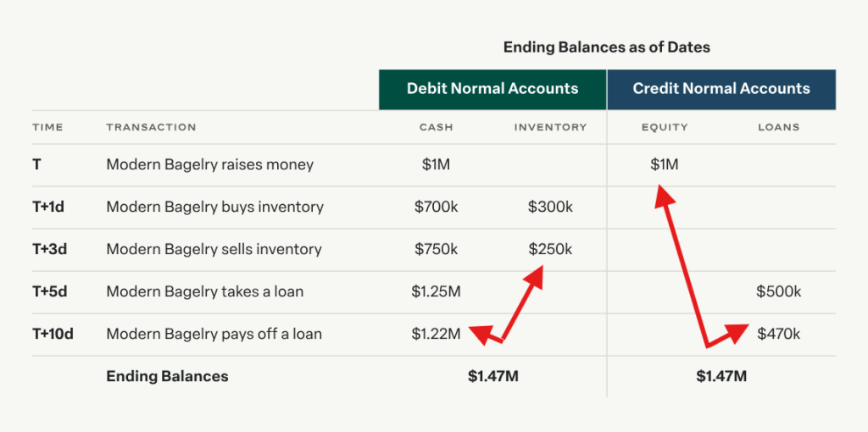Screen dimensions: 868x432
Task: Click the LOANS column header
Action: [778, 127]
